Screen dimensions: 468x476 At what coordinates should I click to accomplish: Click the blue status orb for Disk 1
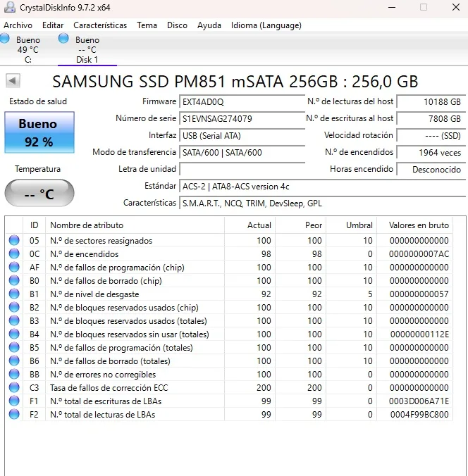click(63, 39)
